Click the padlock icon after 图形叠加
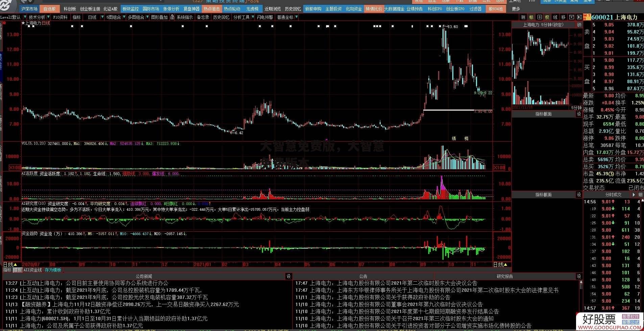 click(x=172, y=17)
